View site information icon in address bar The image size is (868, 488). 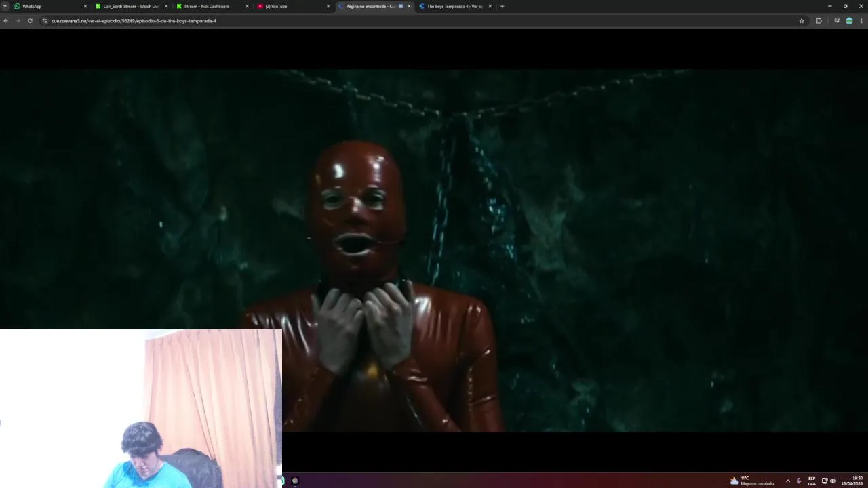[45, 21]
